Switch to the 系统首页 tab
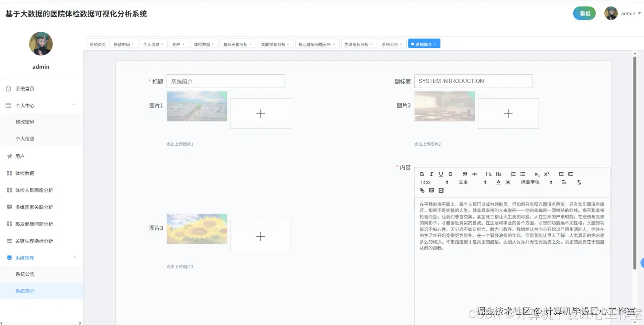Viewport: 644px width, 325px height. 98,44
